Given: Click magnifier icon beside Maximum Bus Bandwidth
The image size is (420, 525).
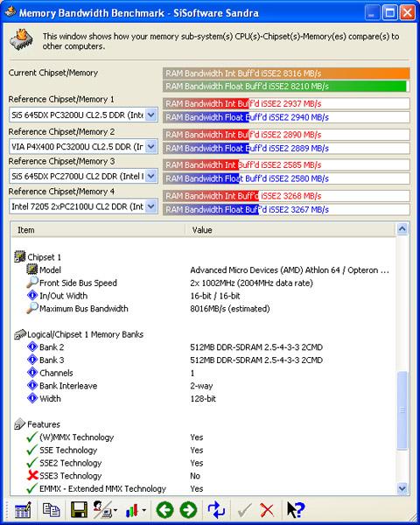Looking at the screenshot, I should pos(32,308).
